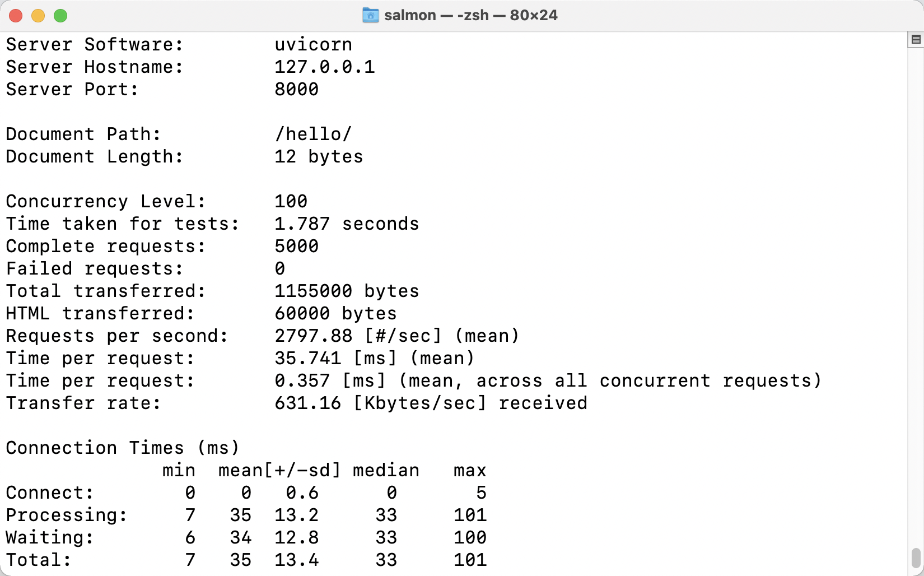Click the Requests per second value 2797.88
The image size is (924, 576).
[x=313, y=336]
